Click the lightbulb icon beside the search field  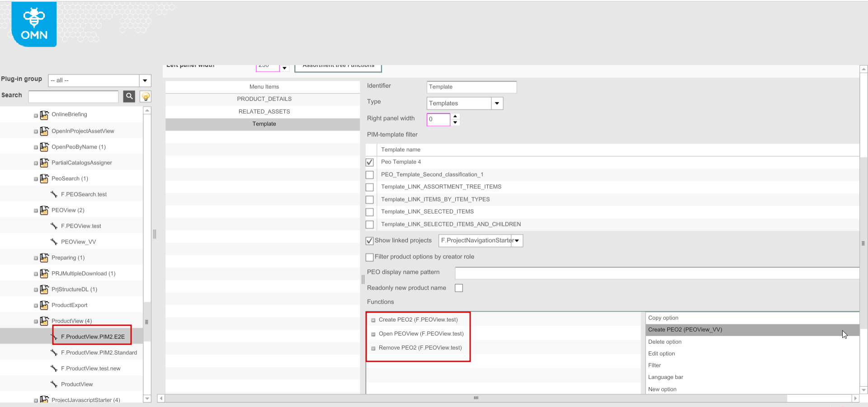click(x=145, y=96)
